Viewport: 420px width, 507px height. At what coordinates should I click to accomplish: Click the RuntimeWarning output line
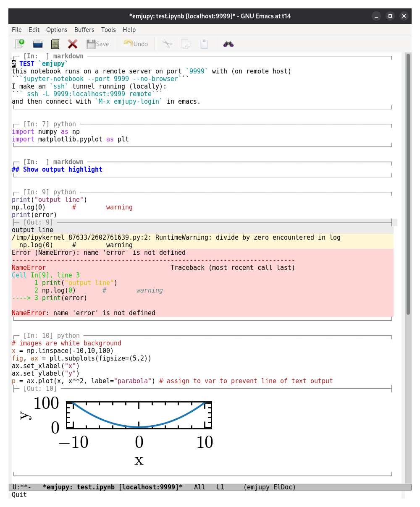pos(176,238)
